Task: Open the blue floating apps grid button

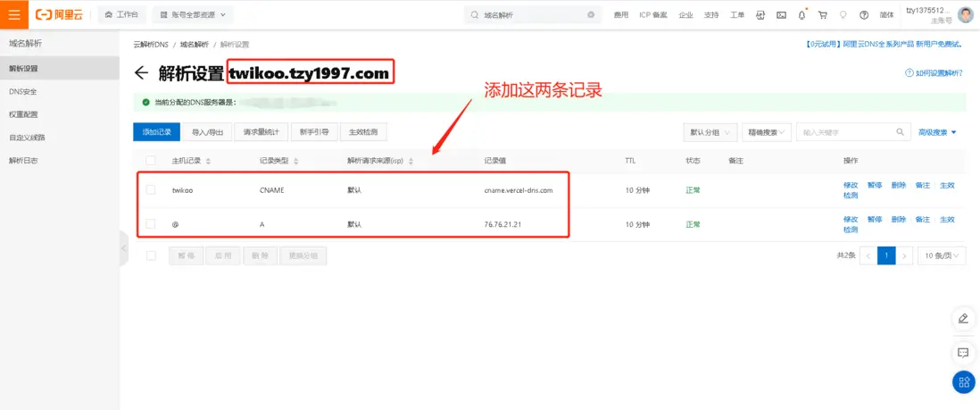Action: click(963, 381)
